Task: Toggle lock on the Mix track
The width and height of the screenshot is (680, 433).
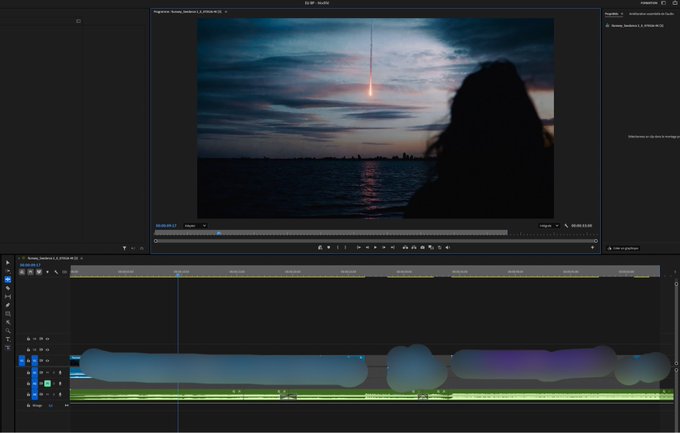Action: [x=28, y=406]
